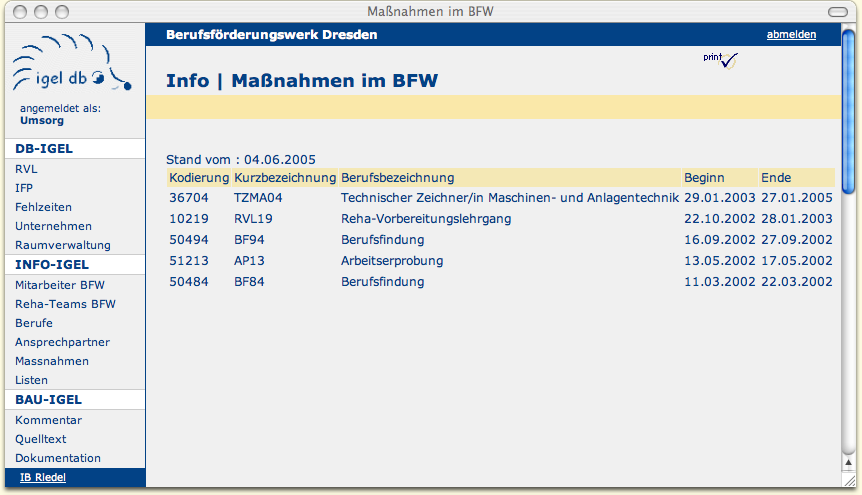Viewport: 862px width, 495px height.
Task: View Quelltext page
Action: pyautogui.click(x=41, y=439)
